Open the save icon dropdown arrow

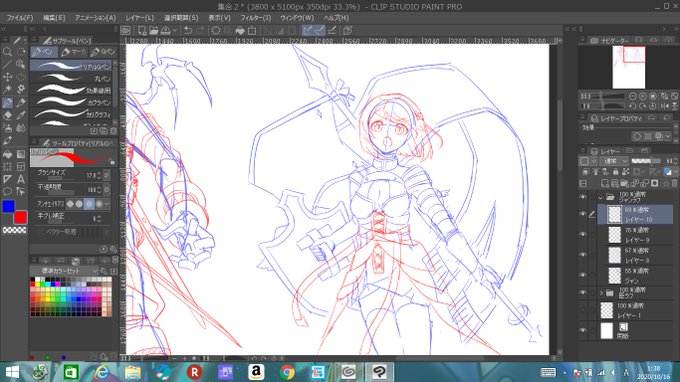click(175, 30)
